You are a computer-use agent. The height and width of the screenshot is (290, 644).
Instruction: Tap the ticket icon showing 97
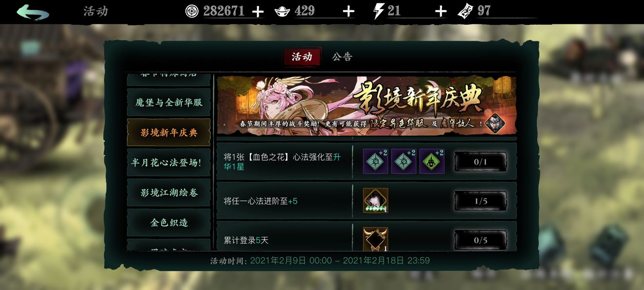pyautogui.click(x=465, y=11)
